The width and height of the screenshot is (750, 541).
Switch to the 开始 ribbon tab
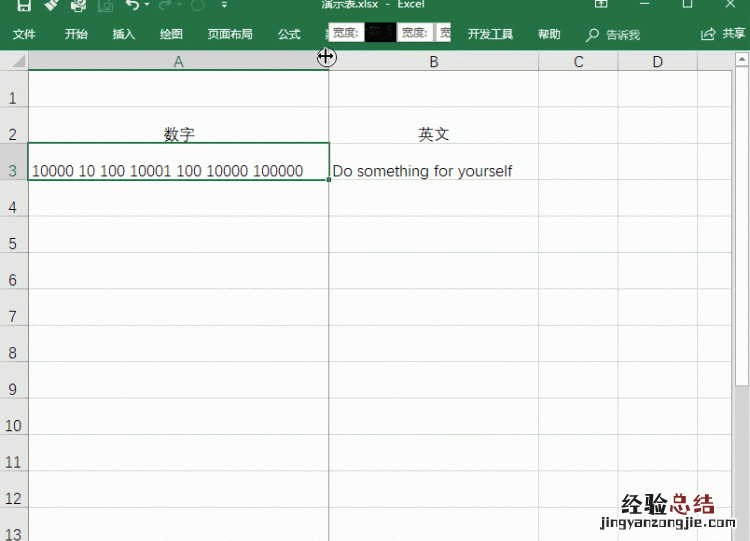tap(76, 34)
